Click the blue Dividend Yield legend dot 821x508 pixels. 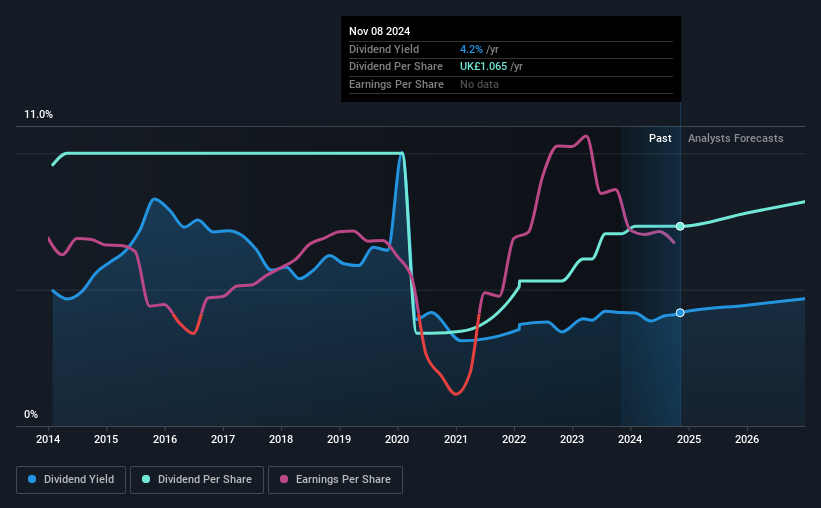click(x=32, y=479)
